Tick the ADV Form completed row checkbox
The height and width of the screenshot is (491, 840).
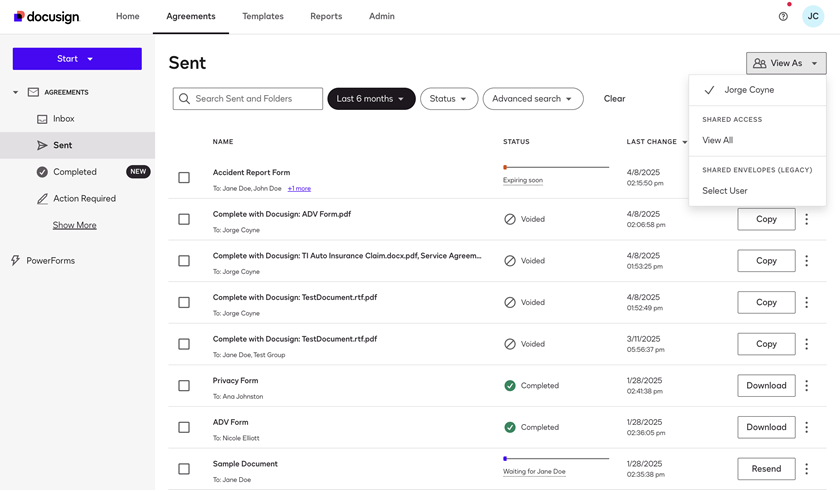184,427
